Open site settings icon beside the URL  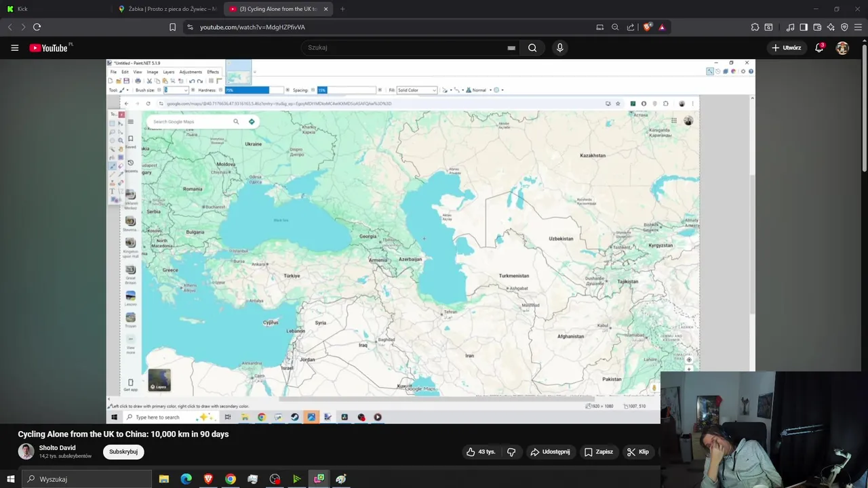pyautogui.click(x=190, y=27)
